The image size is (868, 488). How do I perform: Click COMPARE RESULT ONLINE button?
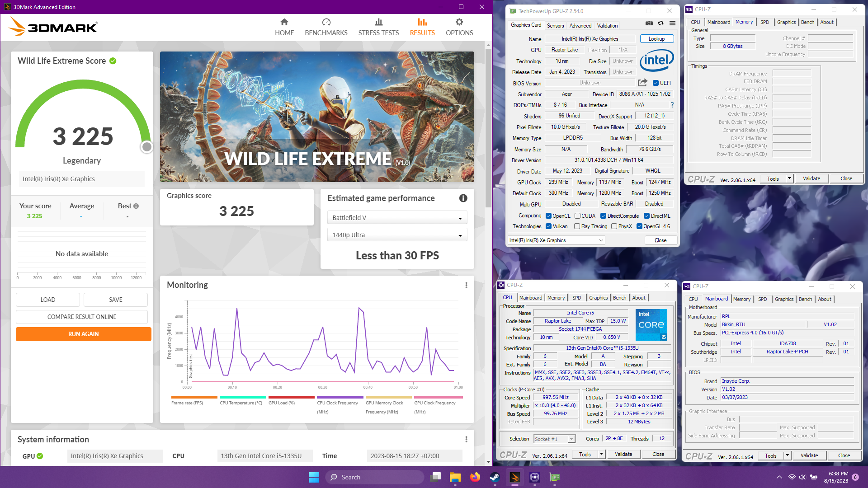pos(82,317)
